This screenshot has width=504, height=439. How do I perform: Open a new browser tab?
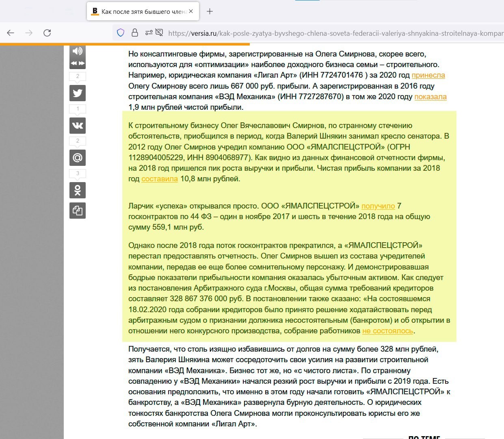tap(210, 11)
